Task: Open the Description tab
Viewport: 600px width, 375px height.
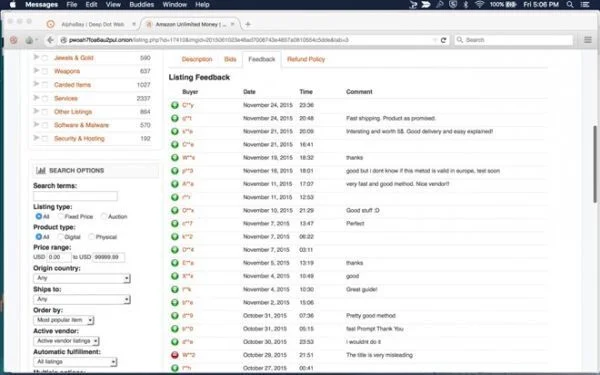Action: tap(197, 59)
